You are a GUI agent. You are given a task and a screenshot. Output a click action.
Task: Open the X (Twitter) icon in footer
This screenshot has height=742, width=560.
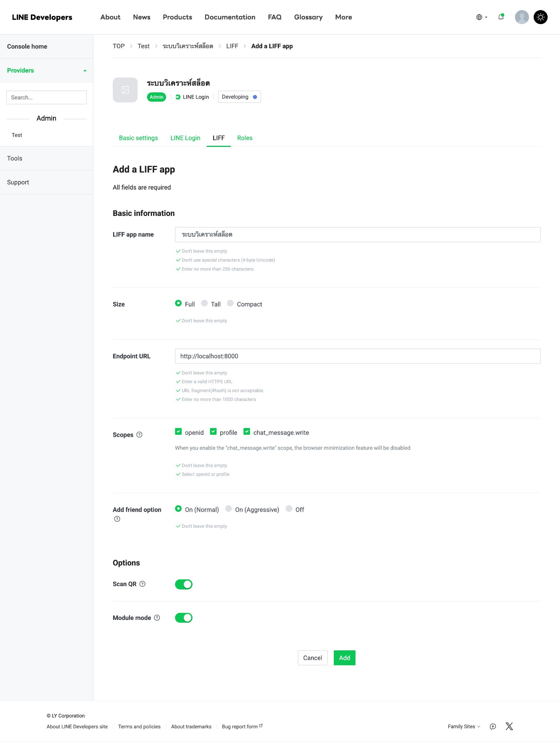point(509,726)
